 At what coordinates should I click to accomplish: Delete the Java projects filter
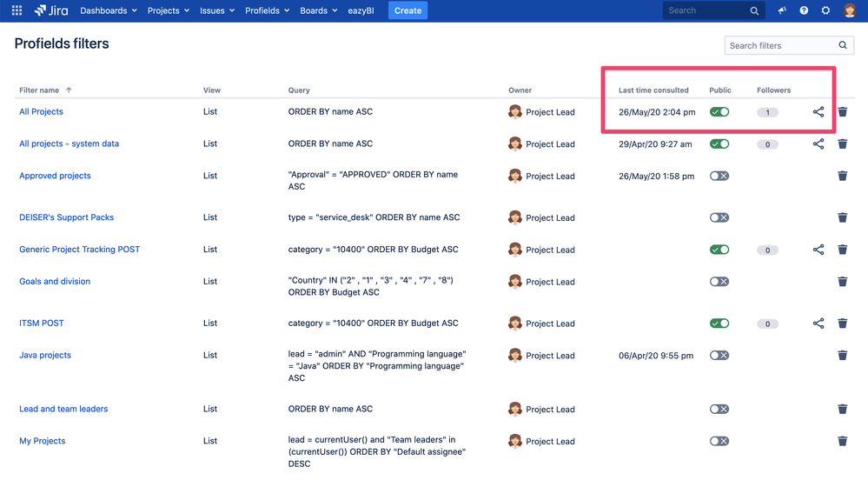pos(843,356)
